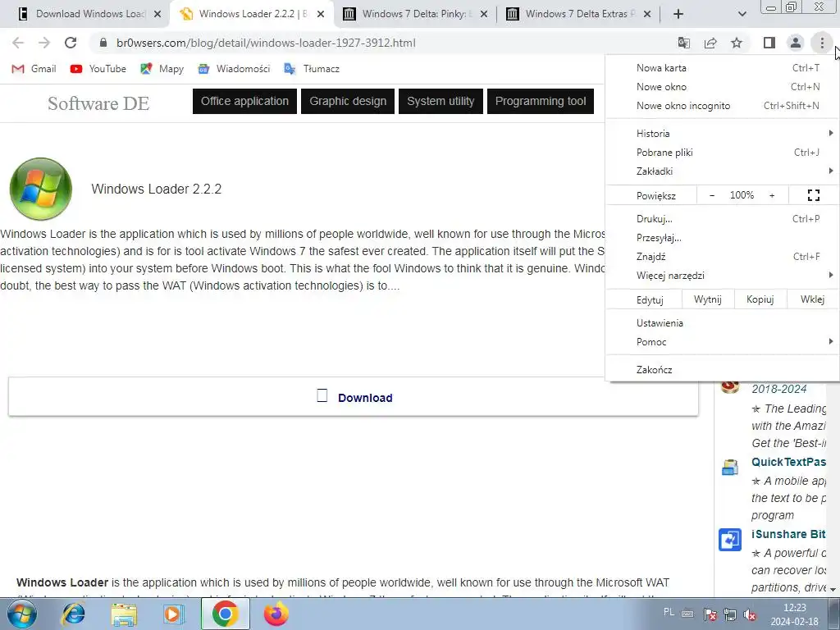Open the Graphic design category
This screenshot has width=840, height=630.
pos(348,101)
